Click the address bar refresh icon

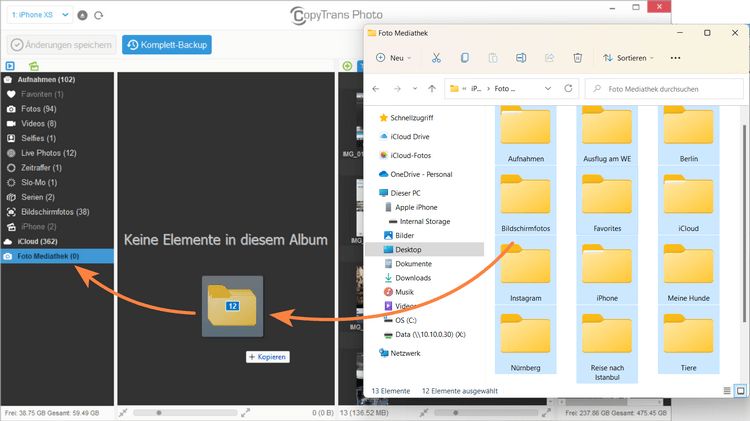click(x=568, y=89)
